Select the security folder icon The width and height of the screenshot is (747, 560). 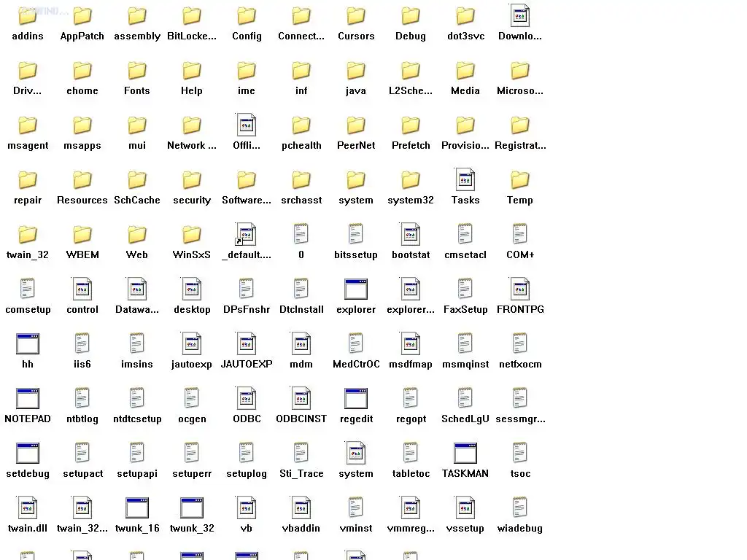192,180
